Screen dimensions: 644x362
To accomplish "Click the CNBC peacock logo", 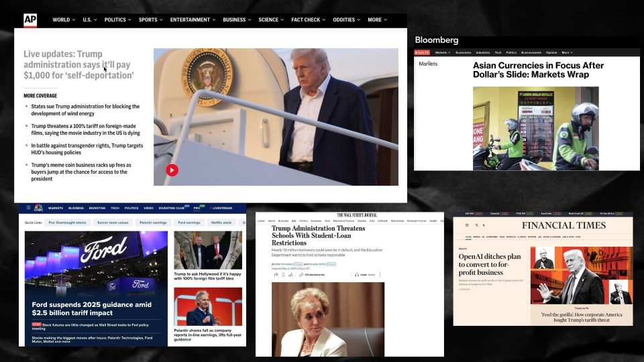I will click(x=38, y=208).
